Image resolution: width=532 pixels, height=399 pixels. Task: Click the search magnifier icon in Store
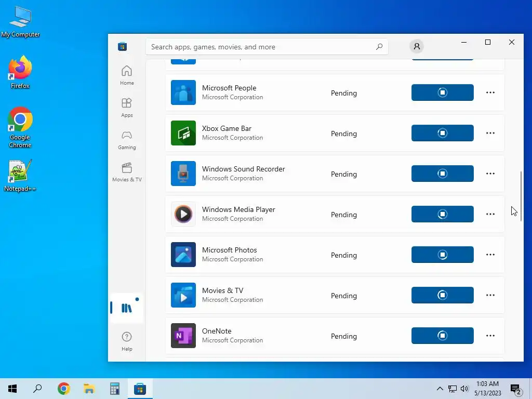(379, 46)
